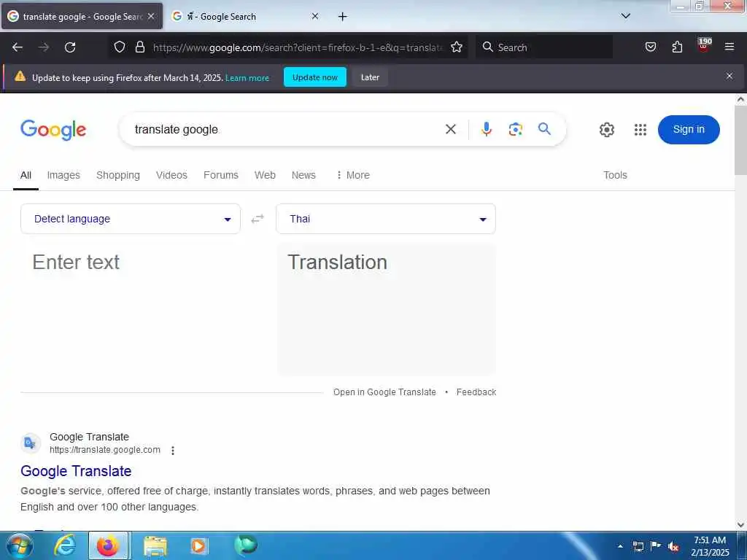Select the All results tab
Viewport: 747px width, 560px height.
(26, 175)
